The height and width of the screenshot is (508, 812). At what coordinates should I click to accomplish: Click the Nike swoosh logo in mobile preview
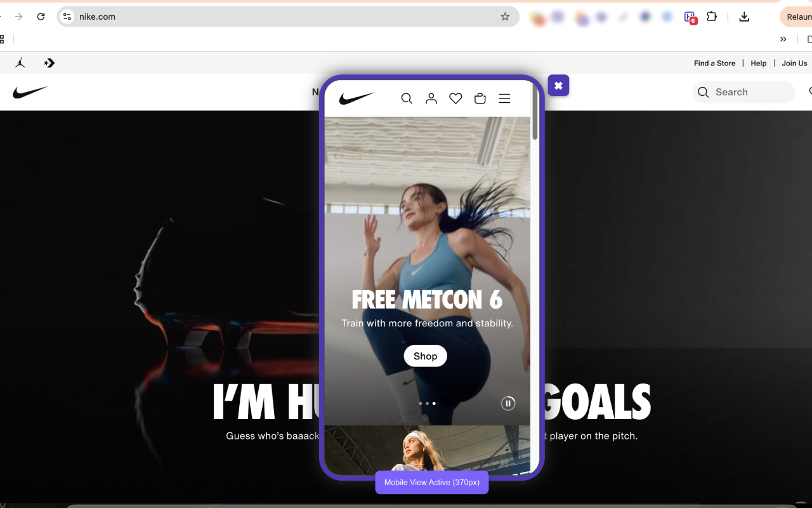point(357,98)
